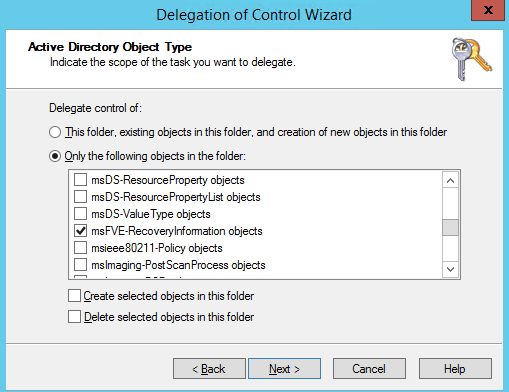This screenshot has height=392, width=509.
Task: Tick the msDS-ValueType objects checkbox
Action: pyautogui.click(x=80, y=214)
